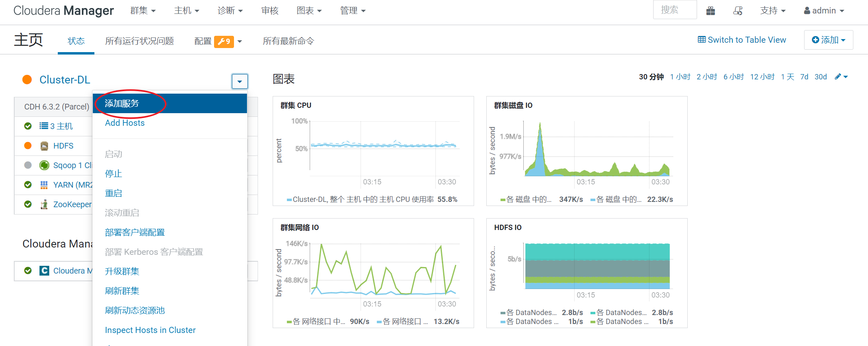
Task: Set chart time range to 1 小时
Action: 680,77
